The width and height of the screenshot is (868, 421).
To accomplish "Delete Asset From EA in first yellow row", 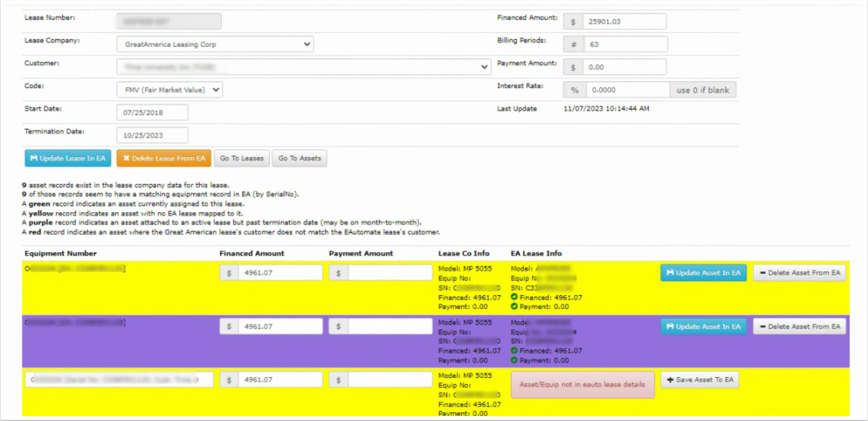I will click(800, 273).
